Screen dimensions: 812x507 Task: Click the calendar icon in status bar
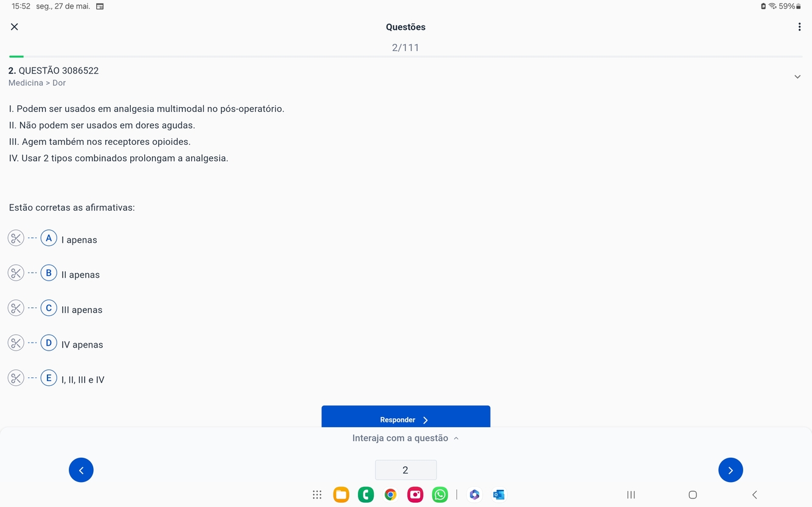point(100,6)
